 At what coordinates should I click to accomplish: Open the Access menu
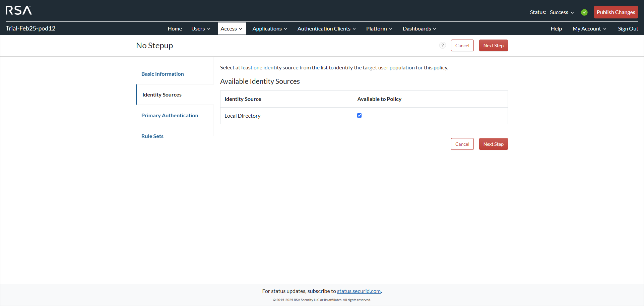pos(232,28)
